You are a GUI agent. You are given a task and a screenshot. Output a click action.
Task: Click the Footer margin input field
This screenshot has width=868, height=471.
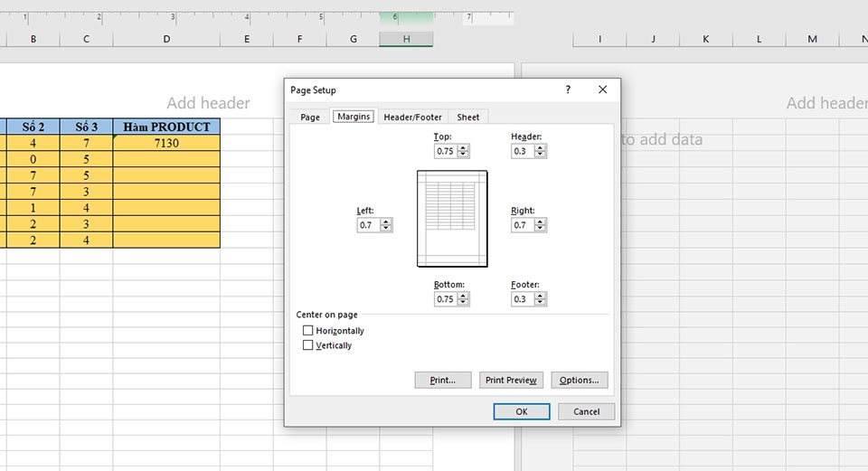pos(524,299)
